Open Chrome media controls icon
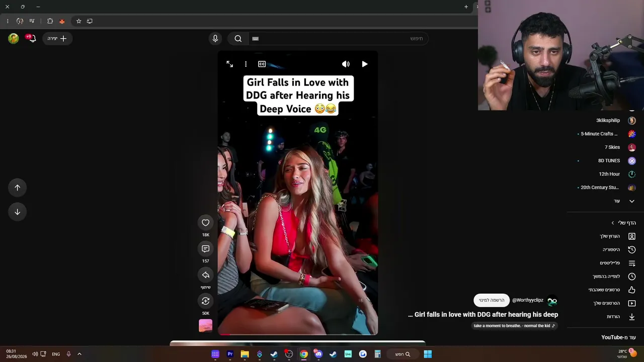This screenshot has height=362, width=644. (x=32, y=21)
